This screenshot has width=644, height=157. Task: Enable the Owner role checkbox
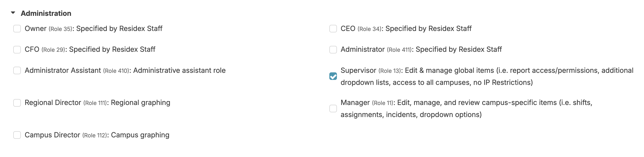point(17,29)
